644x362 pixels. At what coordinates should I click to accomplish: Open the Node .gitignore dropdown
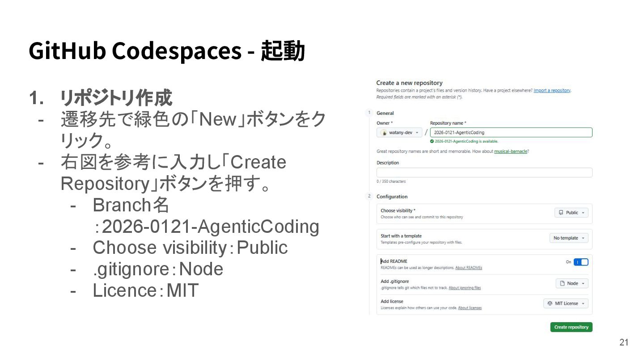pos(572,283)
